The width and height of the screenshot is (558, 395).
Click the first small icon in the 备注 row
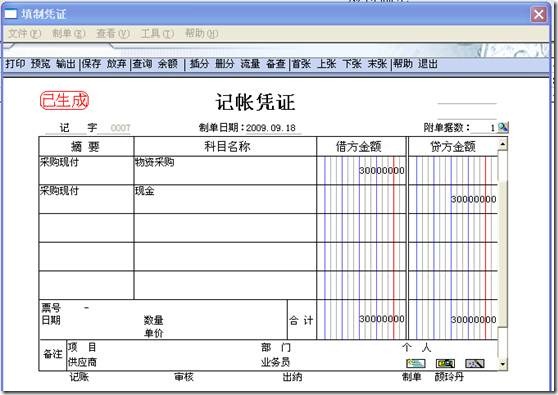coord(416,363)
